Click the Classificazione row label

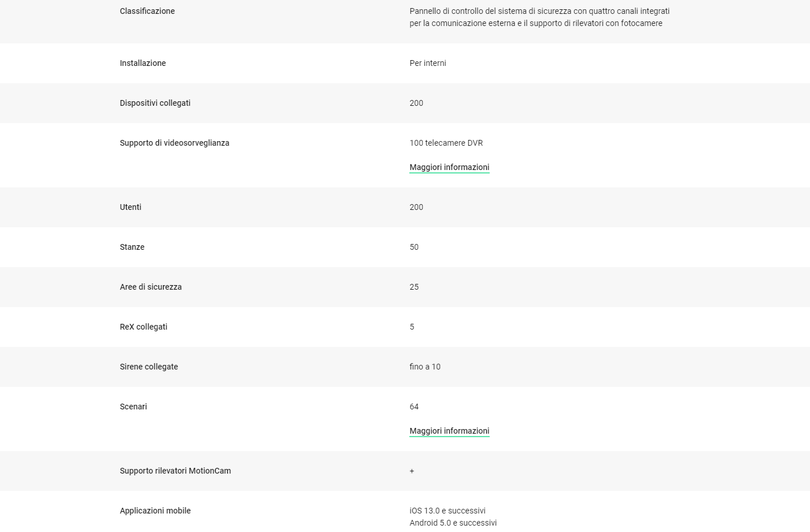147,11
